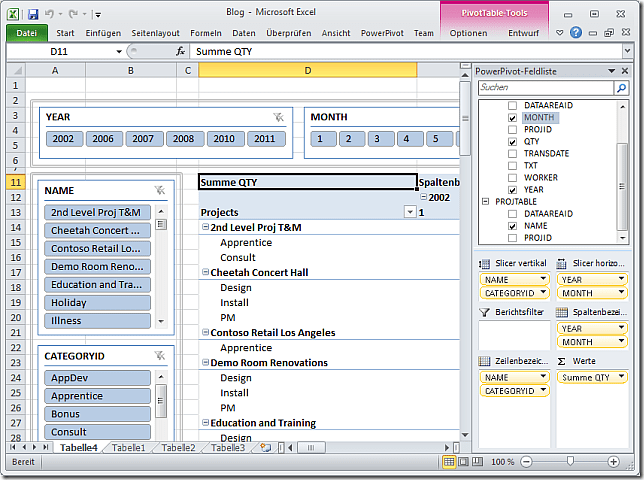Screen dimensions: 644x480
Task: Uncheck the QTY field checkbox
Action: pos(512,142)
